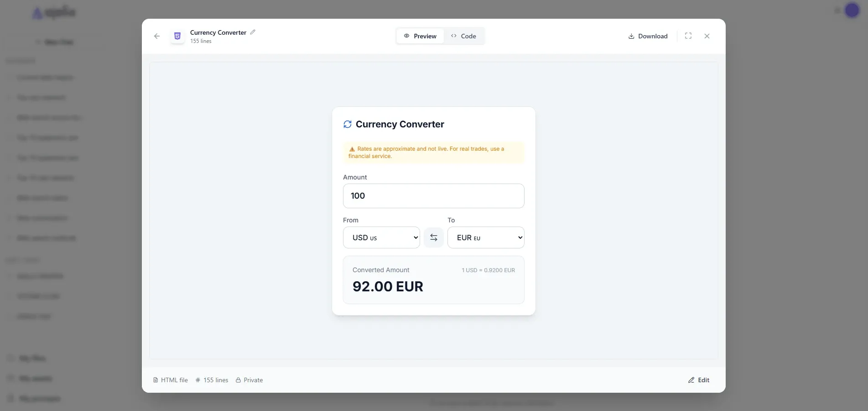Click the Download button

pyautogui.click(x=648, y=36)
